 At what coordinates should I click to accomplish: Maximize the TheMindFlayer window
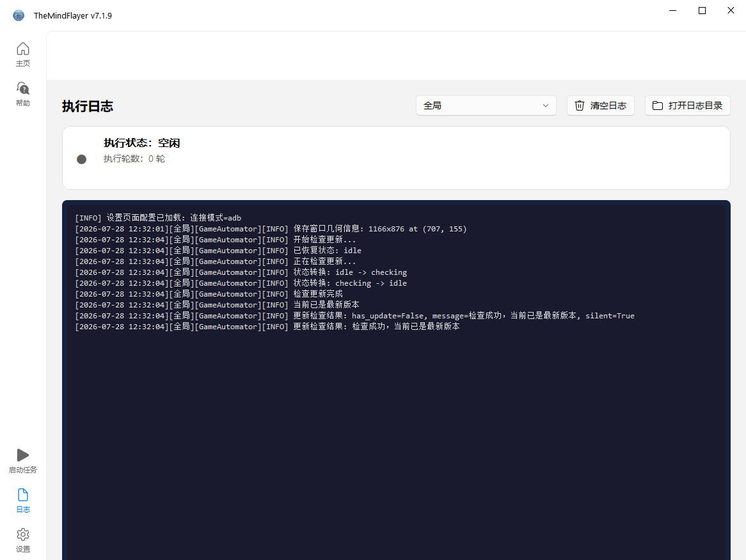point(702,10)
